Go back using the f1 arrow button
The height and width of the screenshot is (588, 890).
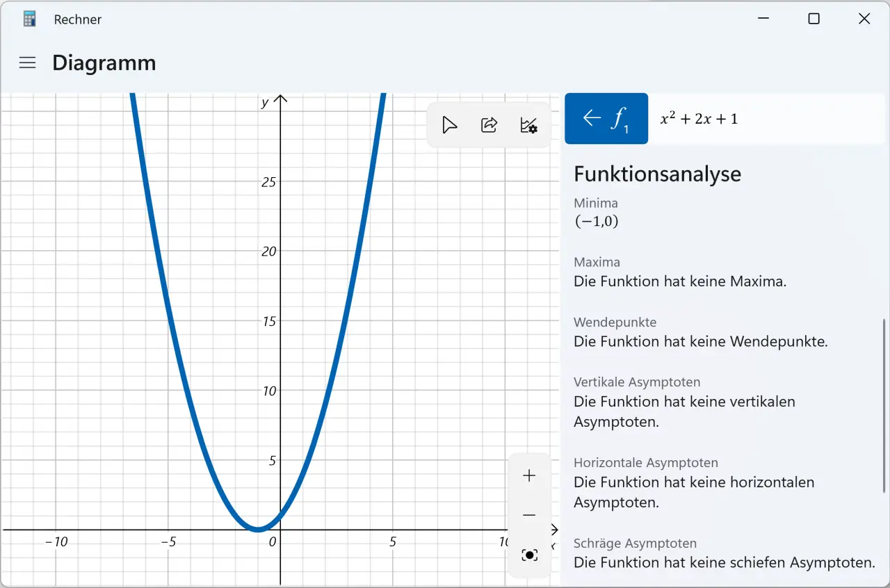(x=606, y=119)
